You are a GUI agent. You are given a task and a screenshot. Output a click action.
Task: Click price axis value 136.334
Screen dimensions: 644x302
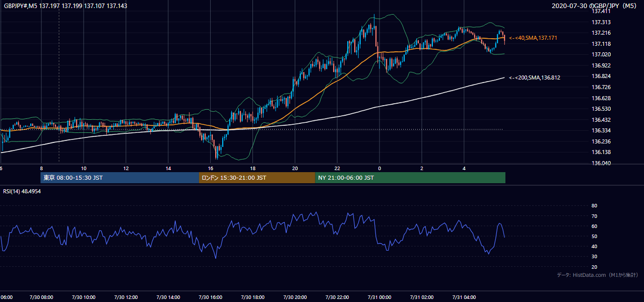[x=601, y=130]
